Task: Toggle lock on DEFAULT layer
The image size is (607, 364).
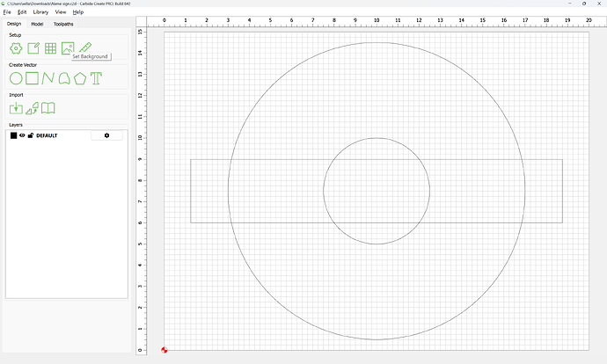Action: pyautogui.click(x=31, y=135)
